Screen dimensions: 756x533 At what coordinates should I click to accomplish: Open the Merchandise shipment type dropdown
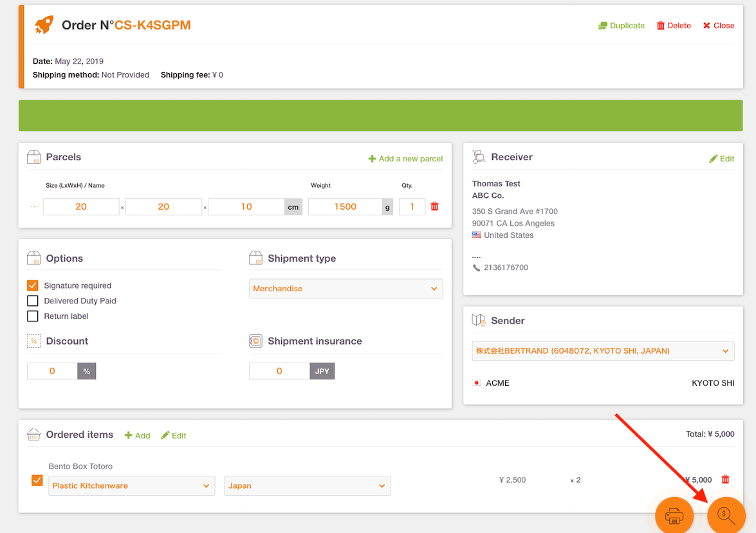click(x=346, y=289)
